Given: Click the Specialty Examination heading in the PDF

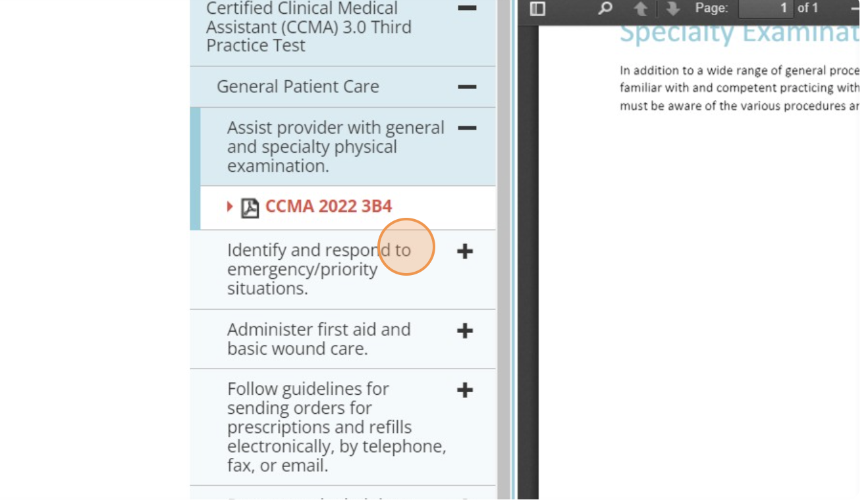Looking at the screenshot, I should (x=738, y=34).
